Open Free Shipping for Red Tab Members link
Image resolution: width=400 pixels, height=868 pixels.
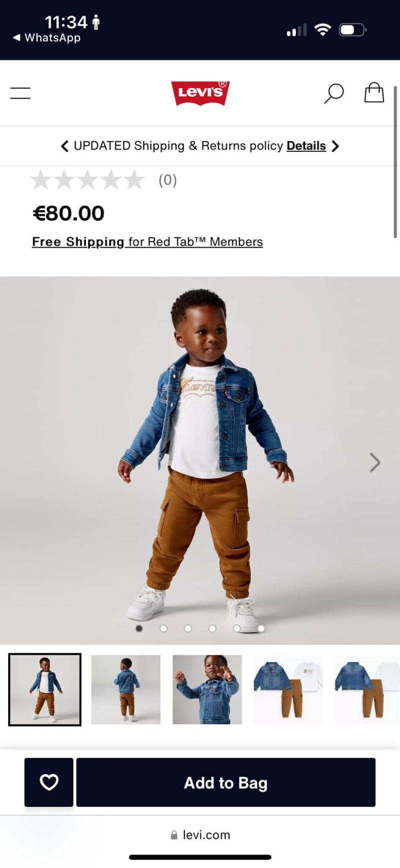click(147, 242)
